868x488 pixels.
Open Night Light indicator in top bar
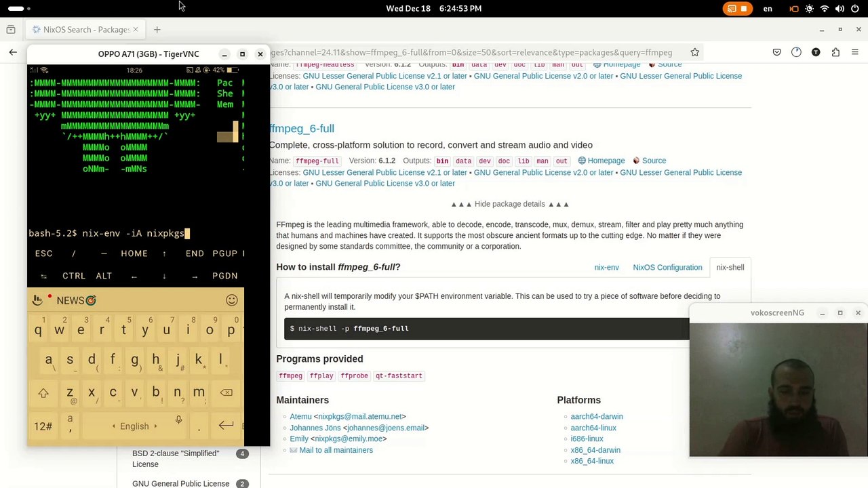pyautogui.click(x=810, y=9)
